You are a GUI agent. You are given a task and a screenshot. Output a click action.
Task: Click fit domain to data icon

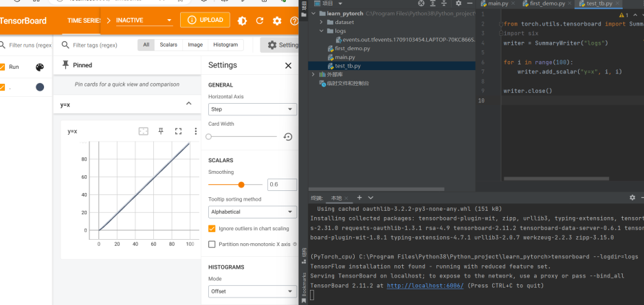pyautogui.click(x=144, y=131)
